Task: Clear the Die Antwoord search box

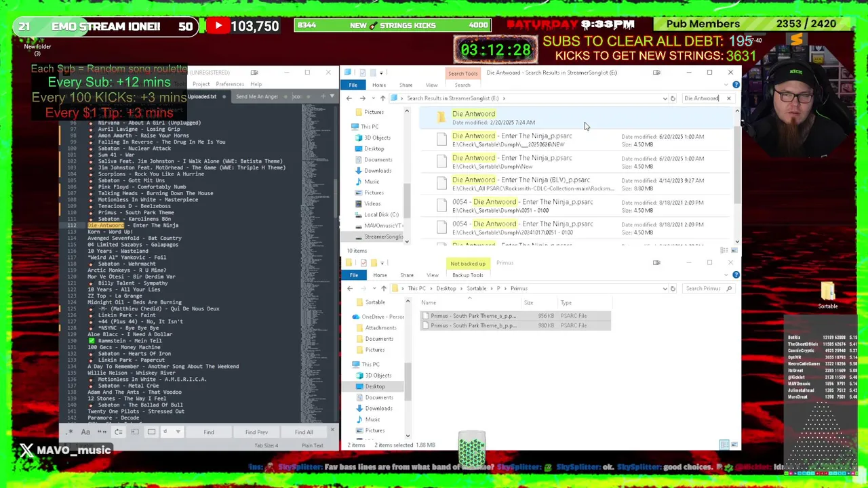Action: [x=728, y=98]
